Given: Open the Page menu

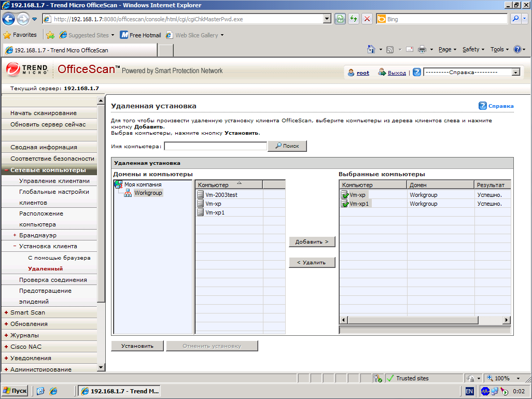Looking at the screenshot, I should 447,50.
